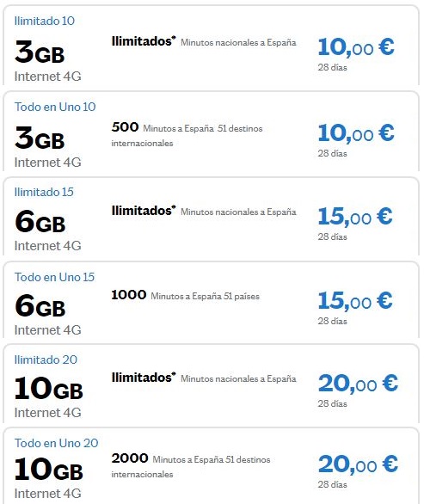Open the Ilimitado 15 plan title
The image size is (424, 504).
pos(44,192)
